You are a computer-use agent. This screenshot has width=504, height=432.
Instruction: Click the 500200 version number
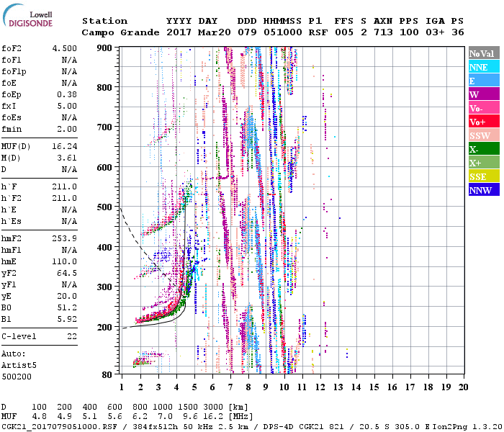click(17, 377)
